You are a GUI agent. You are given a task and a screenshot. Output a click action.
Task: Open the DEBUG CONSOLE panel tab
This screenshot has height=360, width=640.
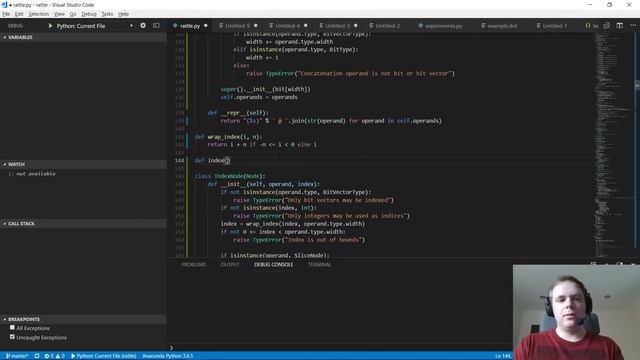[x=273, y=264]
